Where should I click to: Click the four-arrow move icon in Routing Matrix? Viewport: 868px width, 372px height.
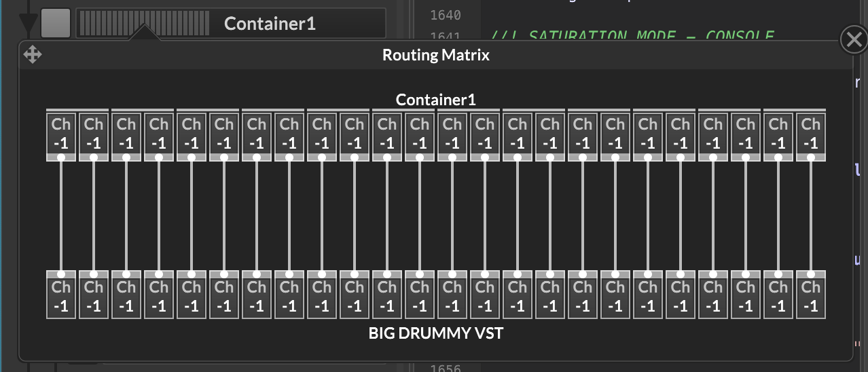33,54
